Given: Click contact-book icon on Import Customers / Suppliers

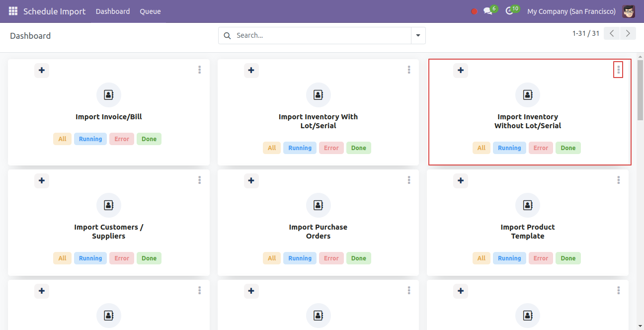Looking at the screenshot, I should 109,205.
